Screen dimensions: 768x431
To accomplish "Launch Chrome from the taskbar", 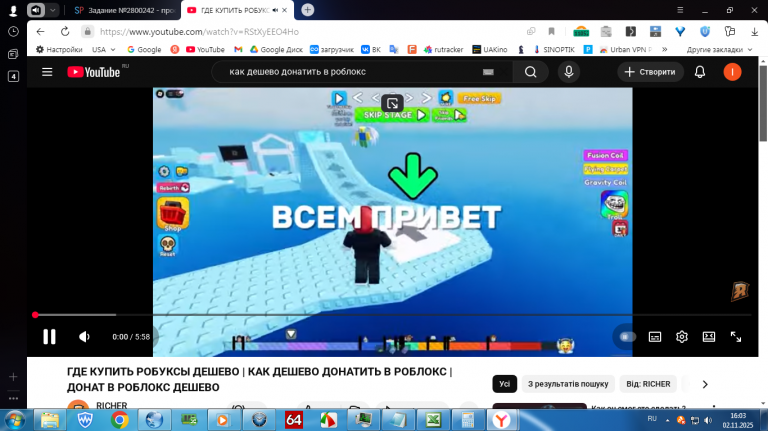I will [120, 420].
